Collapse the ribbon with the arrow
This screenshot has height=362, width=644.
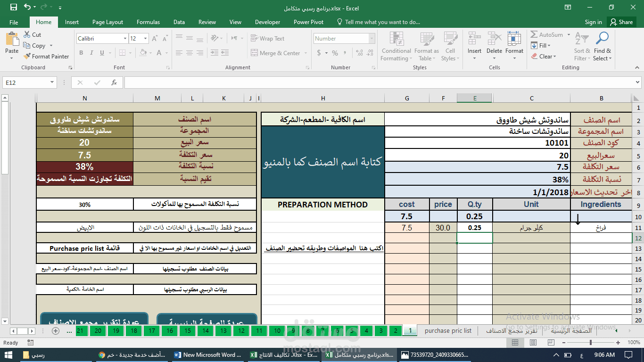pyautogui.click(x=636, y=68)
